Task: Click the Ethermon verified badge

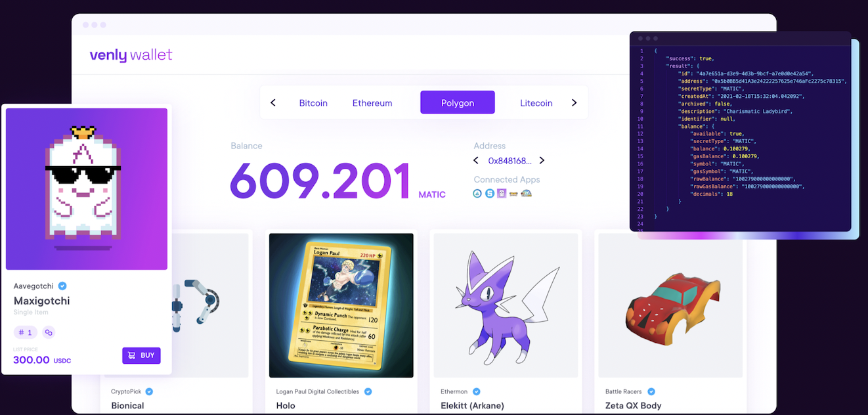Action: click(x=477, y=391)
